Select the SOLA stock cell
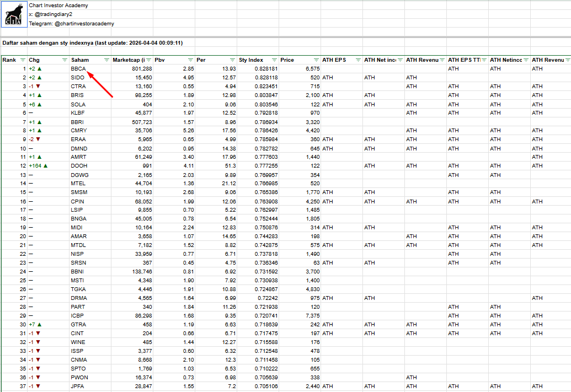571x392 pixels. (90, 104)
